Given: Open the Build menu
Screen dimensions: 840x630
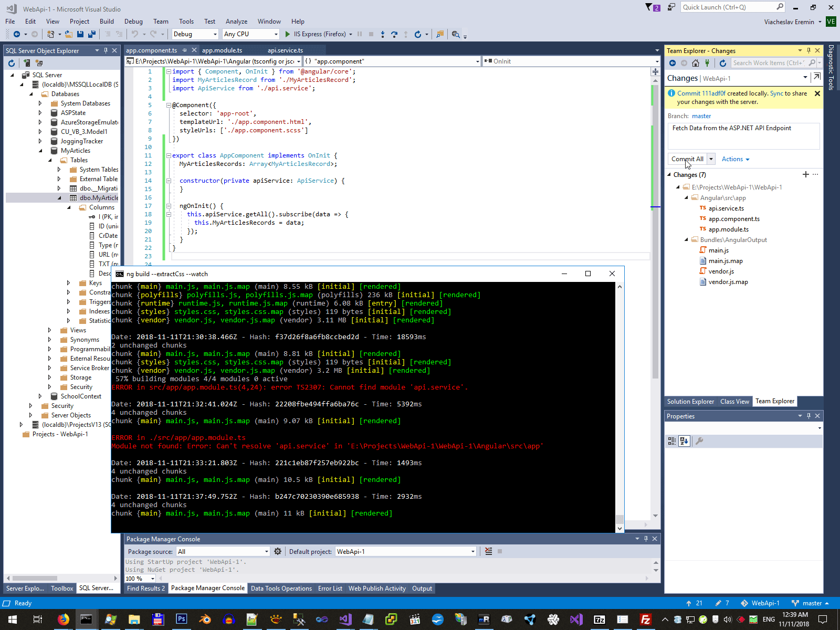Looking at the screenshot, I should [107, 22].
